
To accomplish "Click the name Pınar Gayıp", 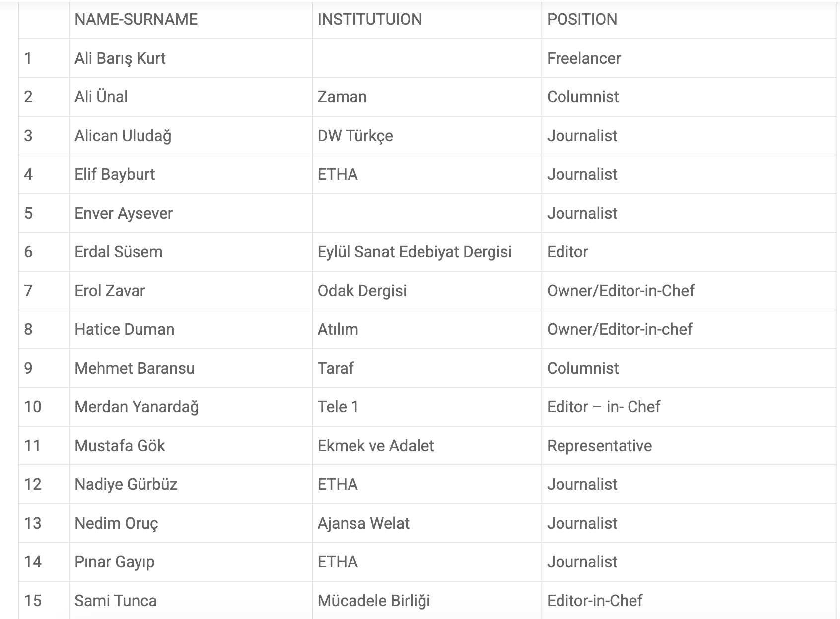I will [115, 562].
